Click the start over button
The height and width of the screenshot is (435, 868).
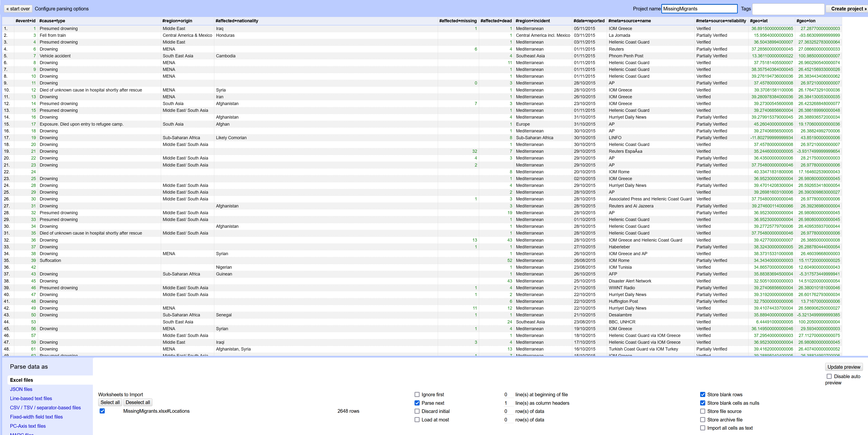pyautogui.click(x=18, y=9)
